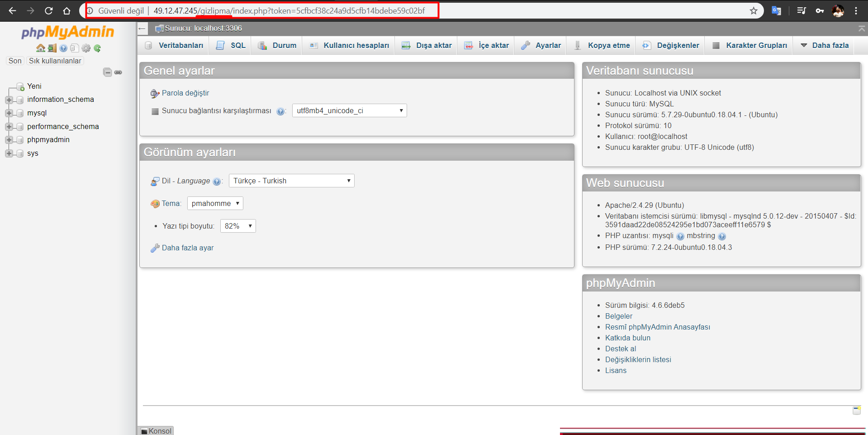Switch to the Durum tab
The height and width of the screenshot is (435, 868).
point(277,45)
